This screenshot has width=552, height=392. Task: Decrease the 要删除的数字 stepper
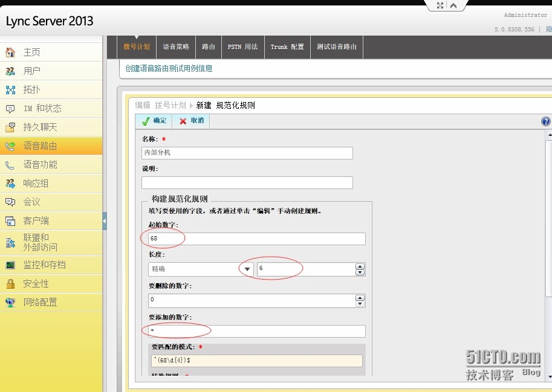(x=360, y=304)
